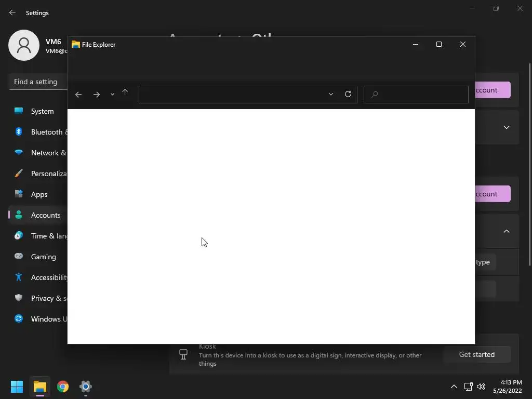Click the File Explorer search box
The height and width of the screenshot is (399, 532).
[416, 95]
